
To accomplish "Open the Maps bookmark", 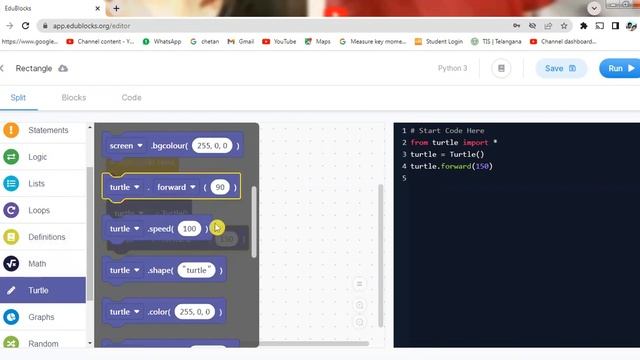I will (x=318, y=42).
